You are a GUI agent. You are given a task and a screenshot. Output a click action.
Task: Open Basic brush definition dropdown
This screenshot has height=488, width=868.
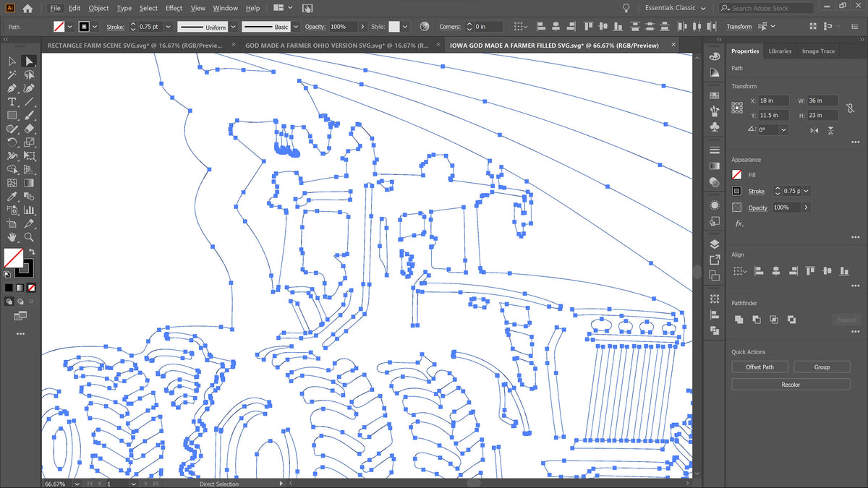pos(296,27)
